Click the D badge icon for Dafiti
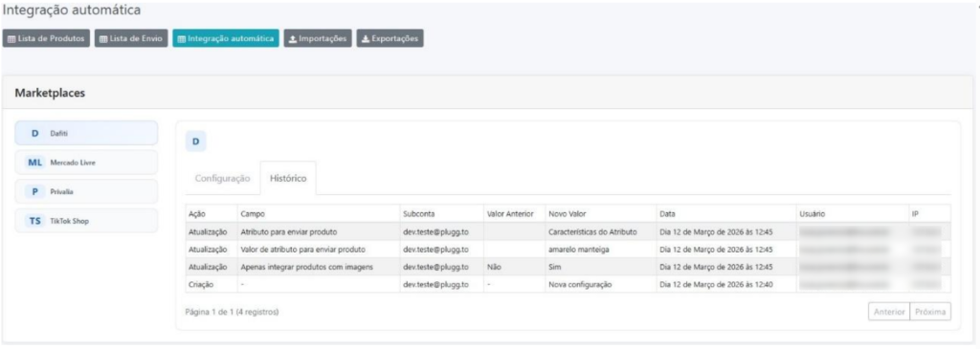Image resolution: width=980 pixels, height=349 pixels. click(35, 133)
